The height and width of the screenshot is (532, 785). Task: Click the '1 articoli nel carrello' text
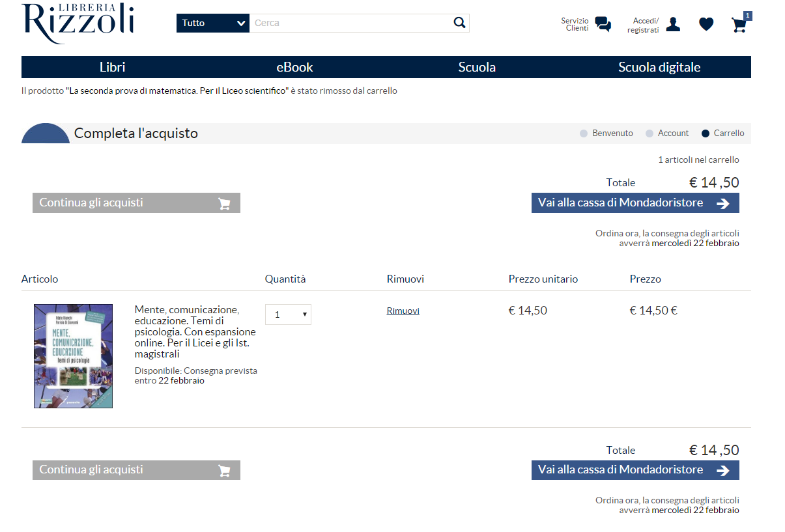point(698,160)
